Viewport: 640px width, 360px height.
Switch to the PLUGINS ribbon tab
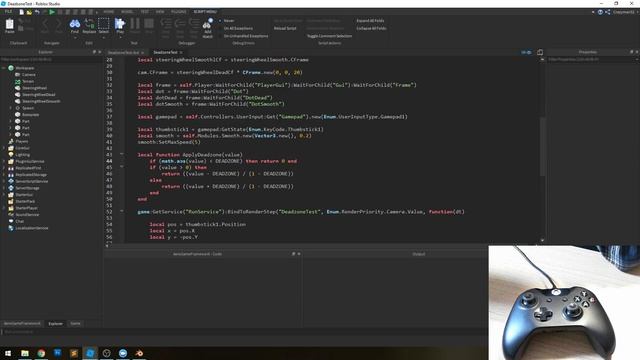(178, 12)
